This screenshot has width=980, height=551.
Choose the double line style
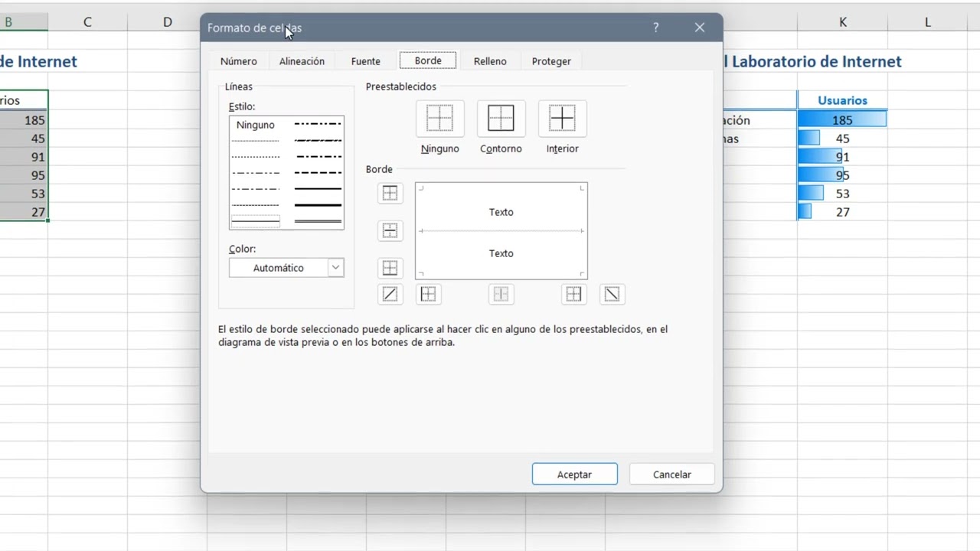pyautogui.click(x=318, y=221)
